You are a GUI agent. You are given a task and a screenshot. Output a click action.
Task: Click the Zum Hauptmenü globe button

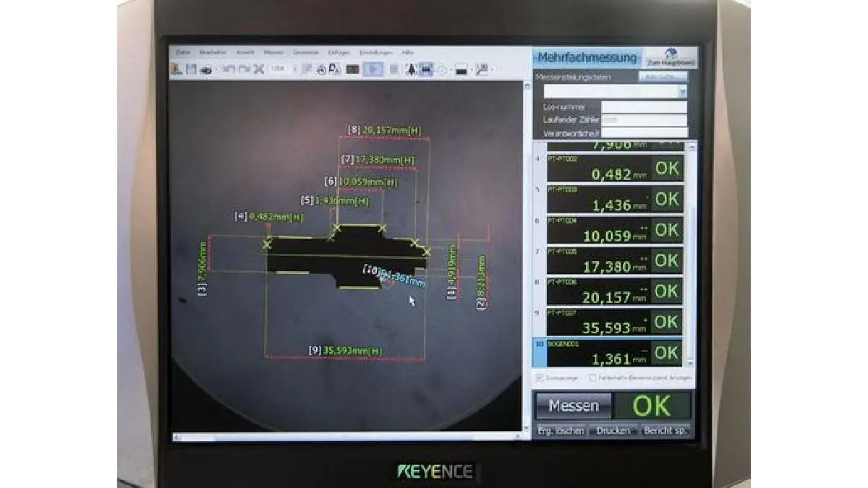[669, 58]
